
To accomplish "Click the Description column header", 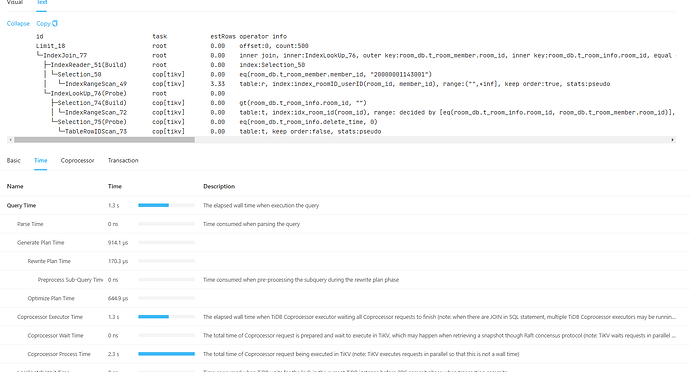I will pyautogui.click(x=219, y=186).
